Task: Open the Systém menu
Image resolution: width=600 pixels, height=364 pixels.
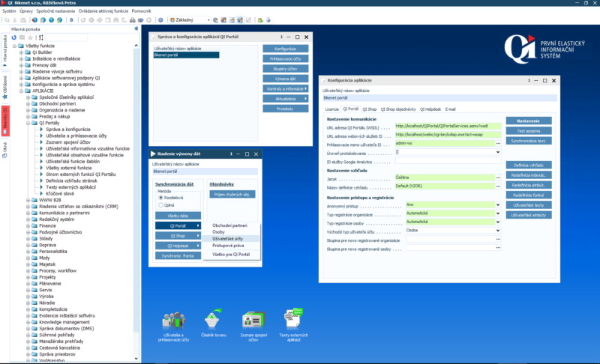Action: (x=9, y=11)
